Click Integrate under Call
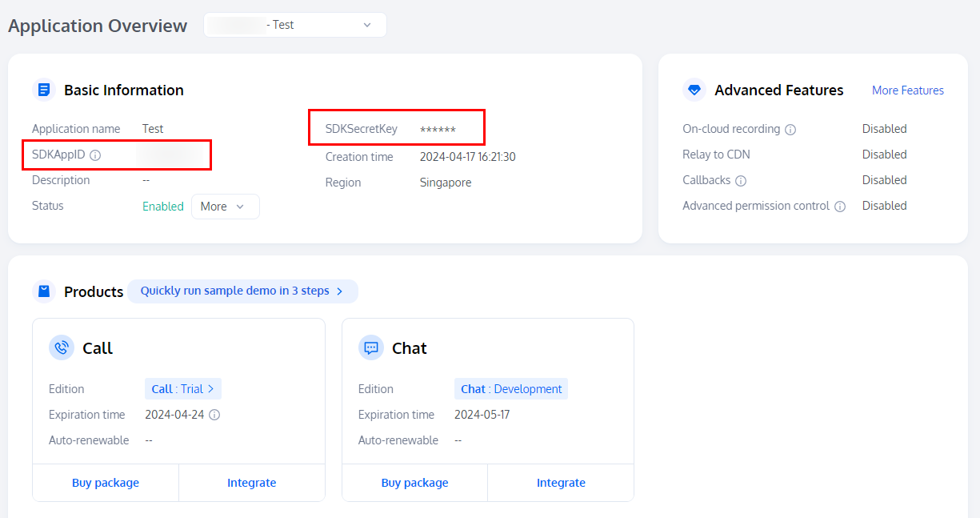The height and width of the screenshot is (518, 980). coord(251,483)
